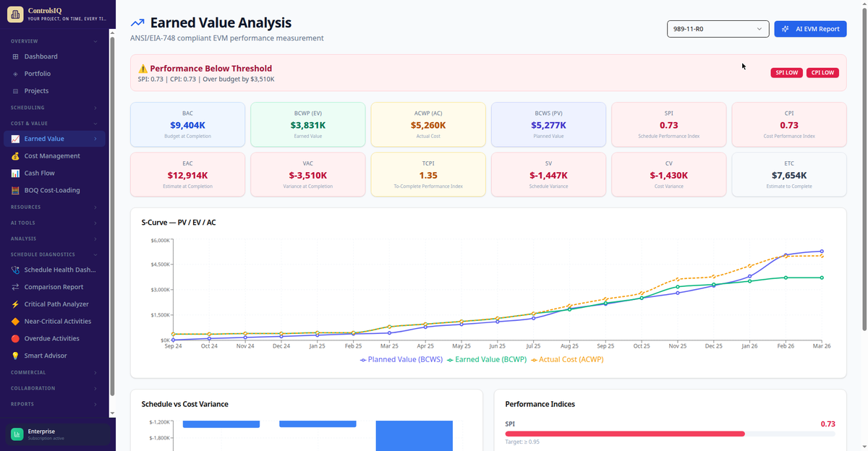Click the 'Performance Below Threshold' alert heading
This screenshot has width=868, height=451.
[x=210, y=69]
